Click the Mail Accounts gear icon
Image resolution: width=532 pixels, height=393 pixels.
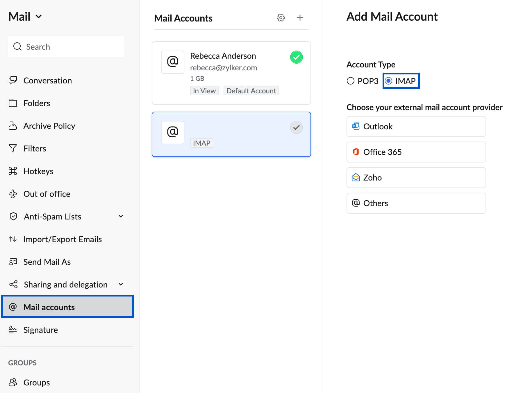click(281, 18)
